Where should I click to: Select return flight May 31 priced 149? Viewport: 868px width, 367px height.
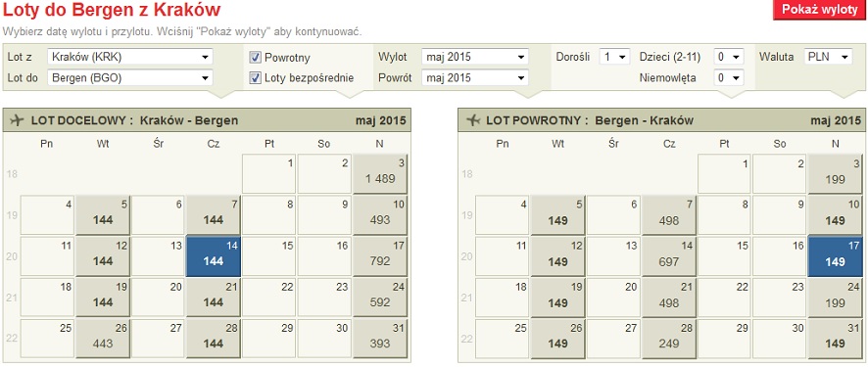[835, 339]
